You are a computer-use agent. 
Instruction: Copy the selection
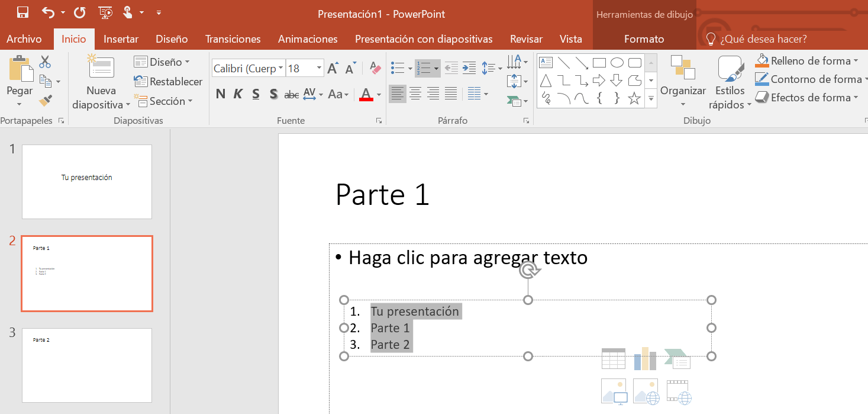tap(45, 81)
